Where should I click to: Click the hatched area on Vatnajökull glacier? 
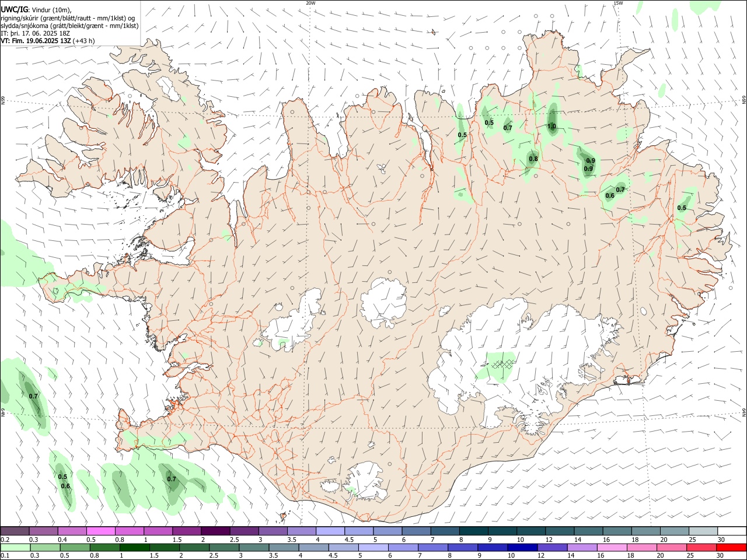[x=502, y=363]
